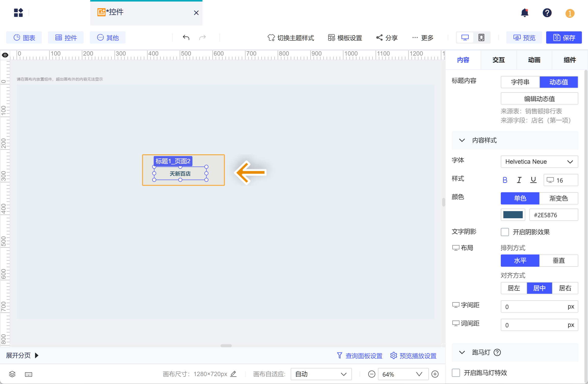The height and width of the screenshot is (384, 588).
Task: Open the notifications bell
Action: (x=525, y=13)
